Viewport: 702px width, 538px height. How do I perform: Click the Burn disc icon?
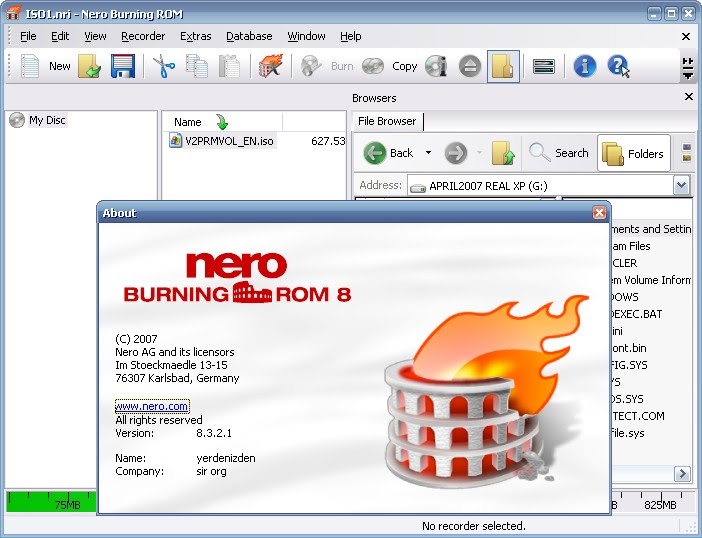click(x=311, y=66)
